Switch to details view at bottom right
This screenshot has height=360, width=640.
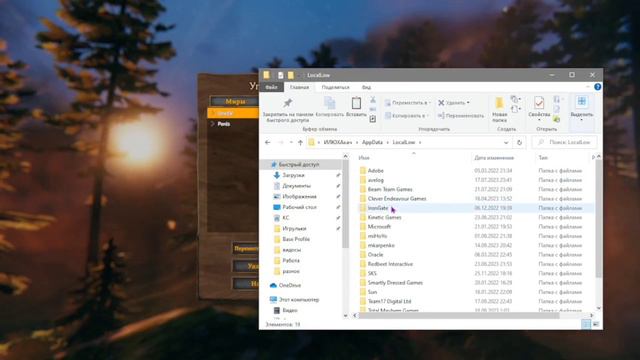pyautogui.click(x=586, y=324)
